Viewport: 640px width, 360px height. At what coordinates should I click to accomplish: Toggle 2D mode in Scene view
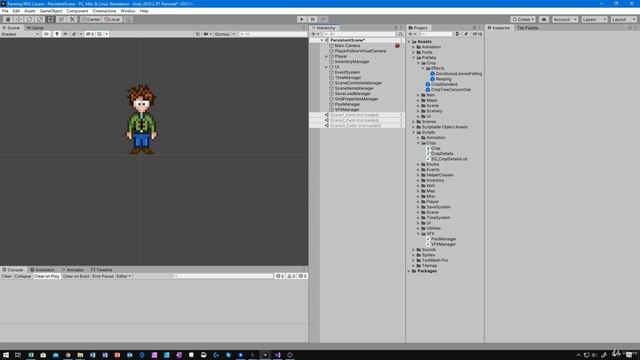click(46, 34)
